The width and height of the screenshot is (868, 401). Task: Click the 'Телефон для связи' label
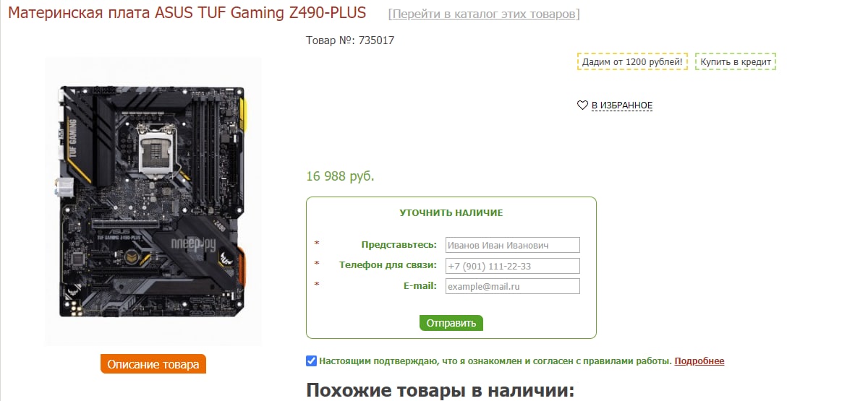coord(388,265)
